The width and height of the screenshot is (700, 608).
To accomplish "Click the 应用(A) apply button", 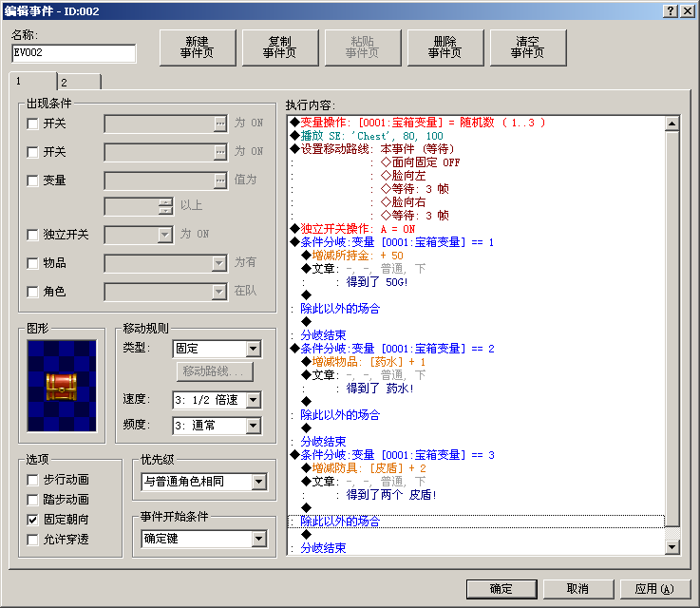I will [655, 589].
